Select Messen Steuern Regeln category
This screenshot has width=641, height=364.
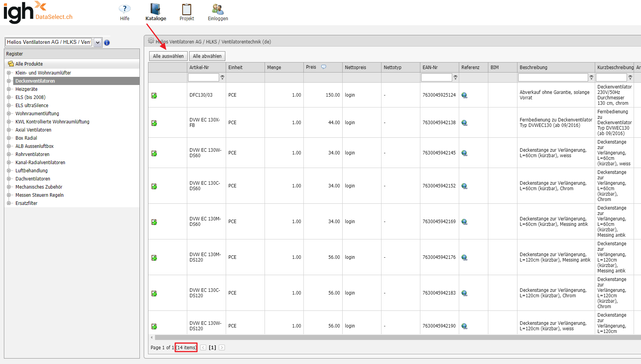pos(40,195)
